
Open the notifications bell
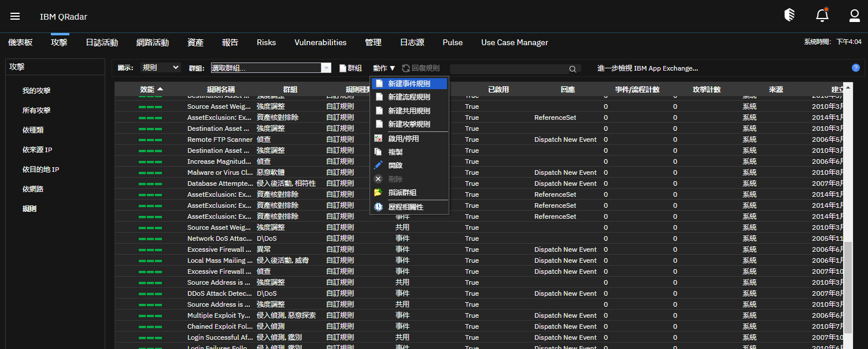pyautogui.click(x=822, y=16)
